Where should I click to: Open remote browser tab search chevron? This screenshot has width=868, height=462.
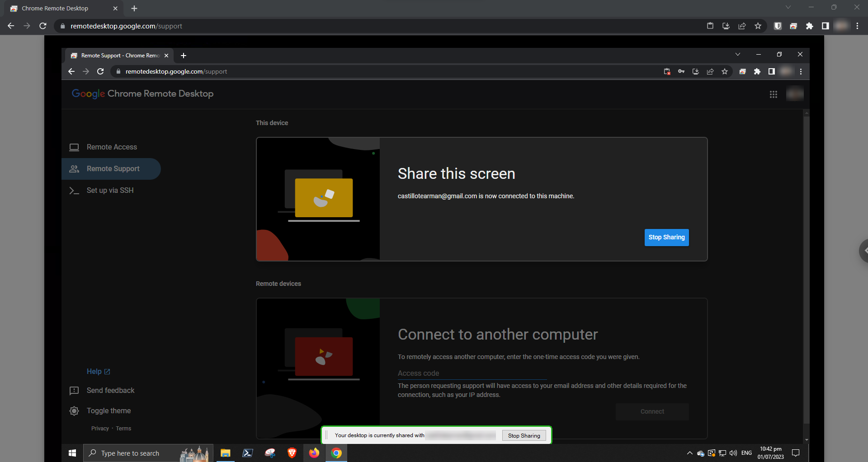(x=738, y=55)
